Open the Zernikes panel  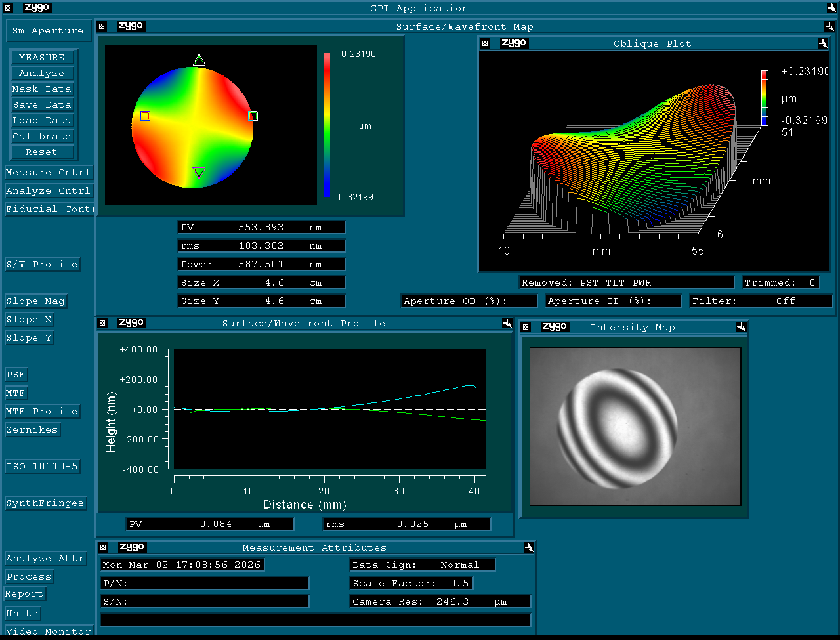tap(32, 430)
